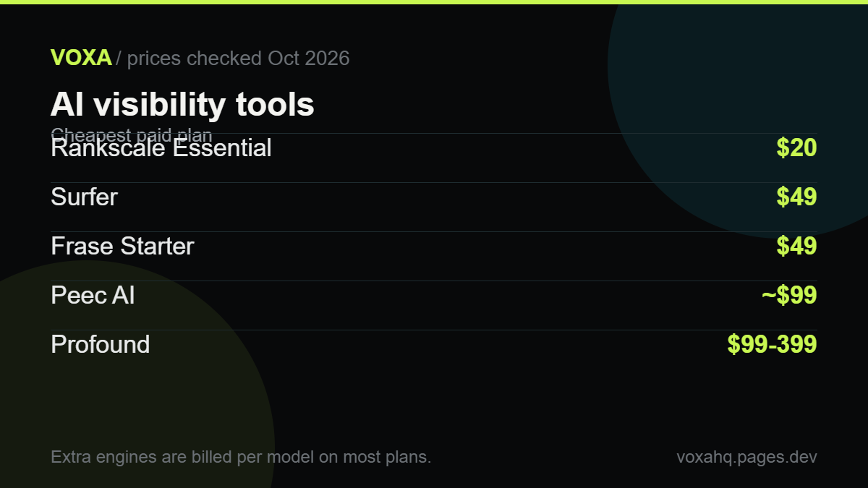Click the lime accent bar at top
This screenshot has width=868, height=488.
tap(434, 2)
